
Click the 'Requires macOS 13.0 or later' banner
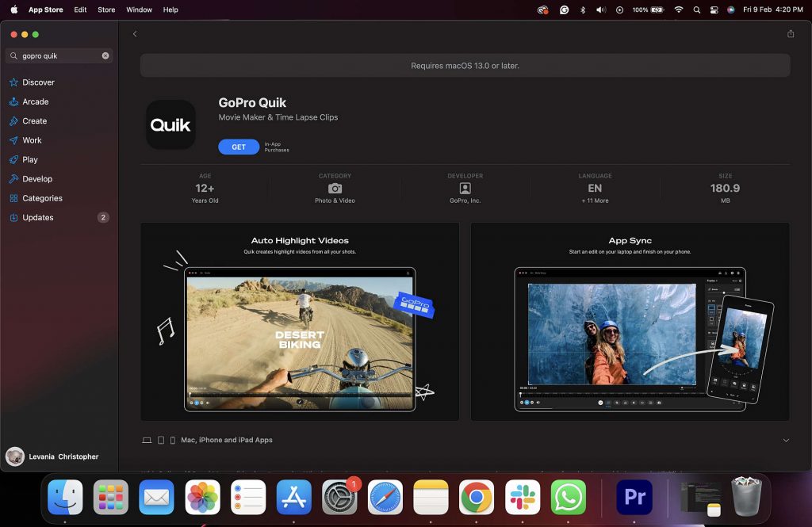[x=465, y=66]
